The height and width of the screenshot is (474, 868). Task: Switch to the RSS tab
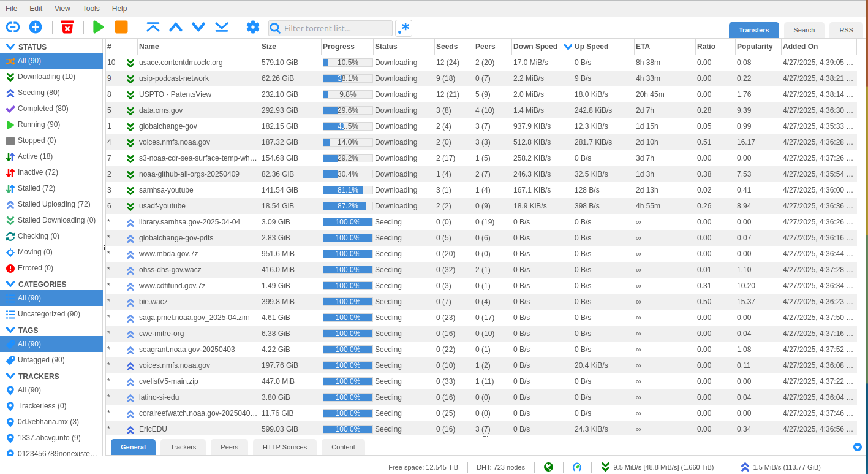846,30
